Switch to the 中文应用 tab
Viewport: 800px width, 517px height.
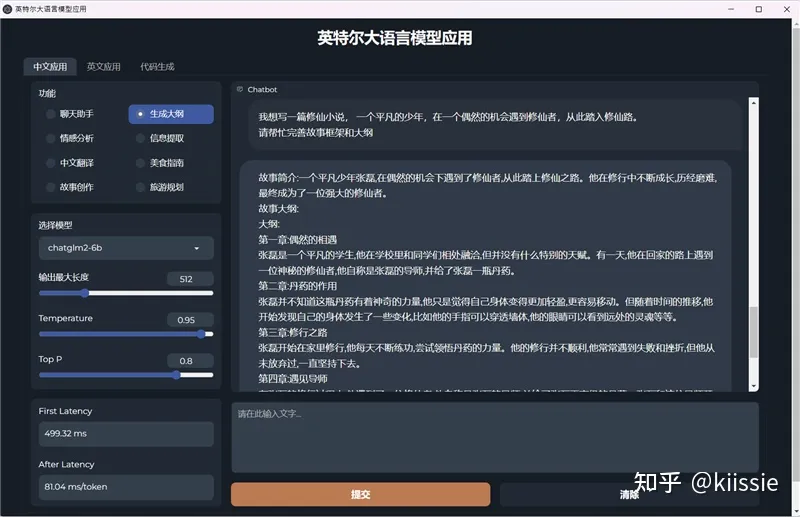click(50, 67)
